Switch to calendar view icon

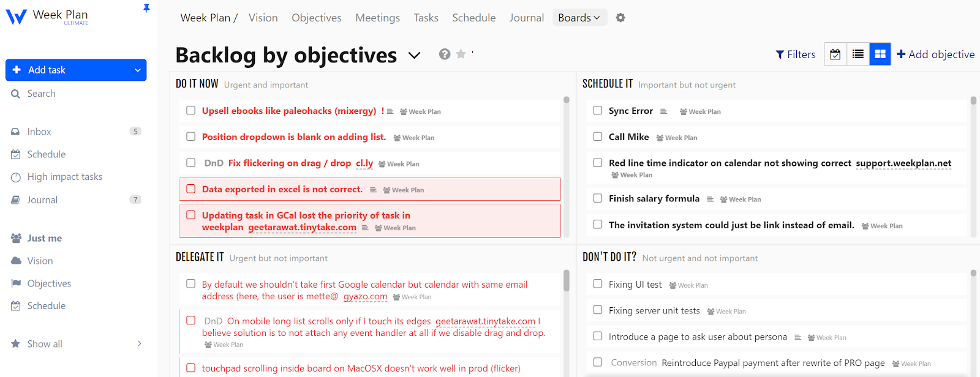click(835, 54)
